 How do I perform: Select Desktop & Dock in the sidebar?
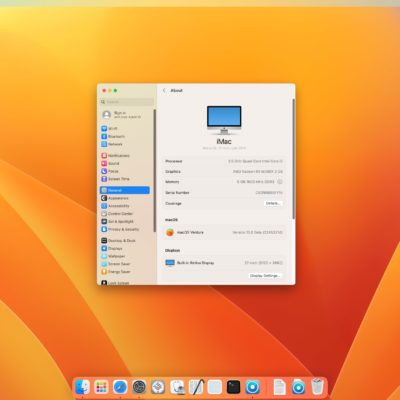pos(125,241)
